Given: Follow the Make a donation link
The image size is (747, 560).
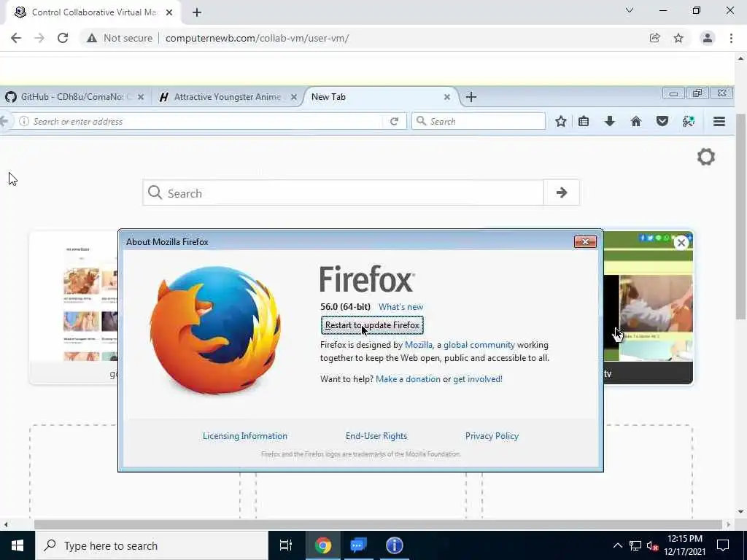Looking at the screenshot, I should [408, 379].
